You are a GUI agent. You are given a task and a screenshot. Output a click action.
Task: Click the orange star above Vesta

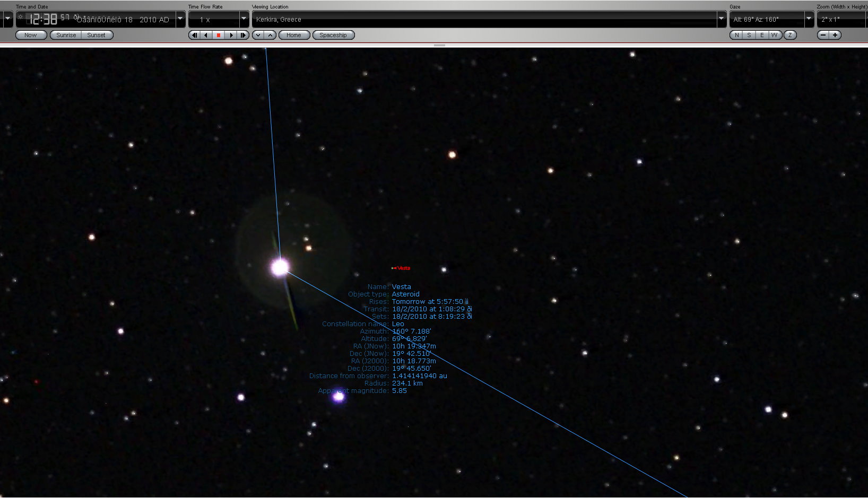pos(452,155)
